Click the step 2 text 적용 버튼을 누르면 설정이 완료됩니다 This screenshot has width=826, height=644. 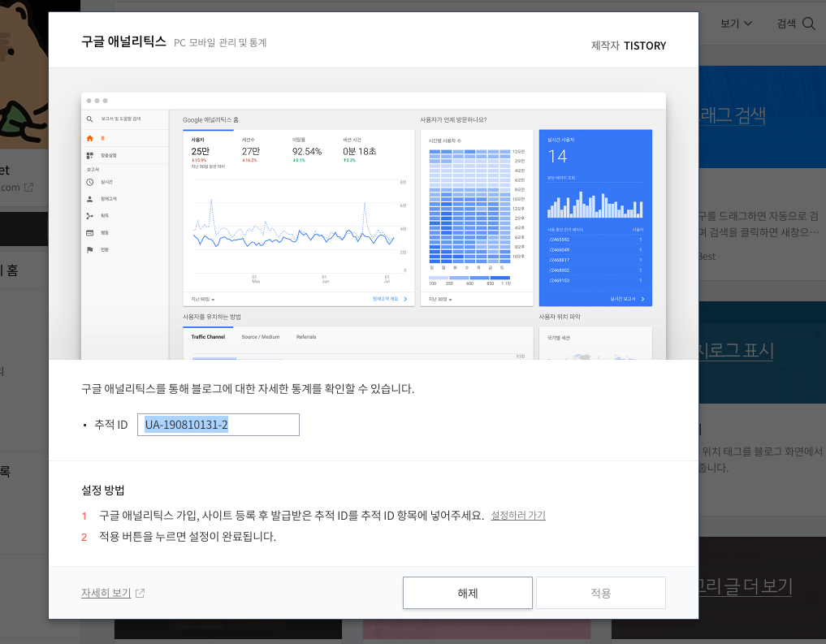[188, 537]
